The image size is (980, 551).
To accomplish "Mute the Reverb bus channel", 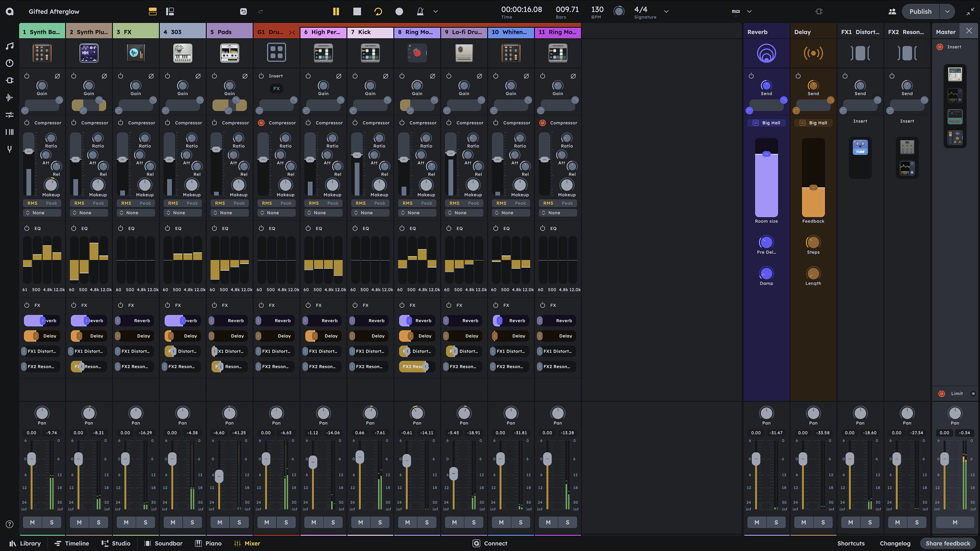I will point(757,522).
